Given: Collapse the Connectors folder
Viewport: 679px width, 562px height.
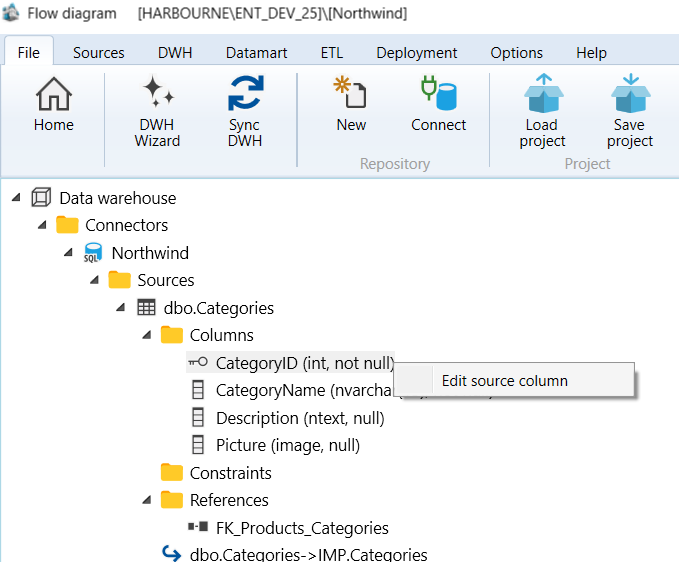Looking at the screenshot, I should [42, 225].
